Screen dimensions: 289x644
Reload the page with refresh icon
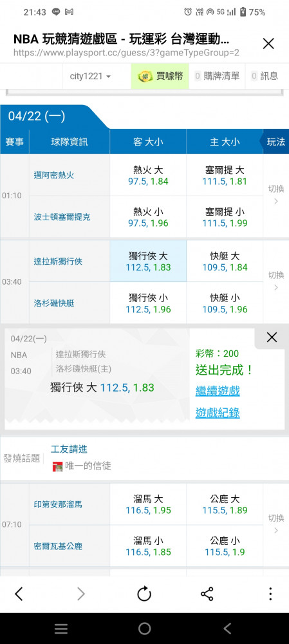click(144, 594)
